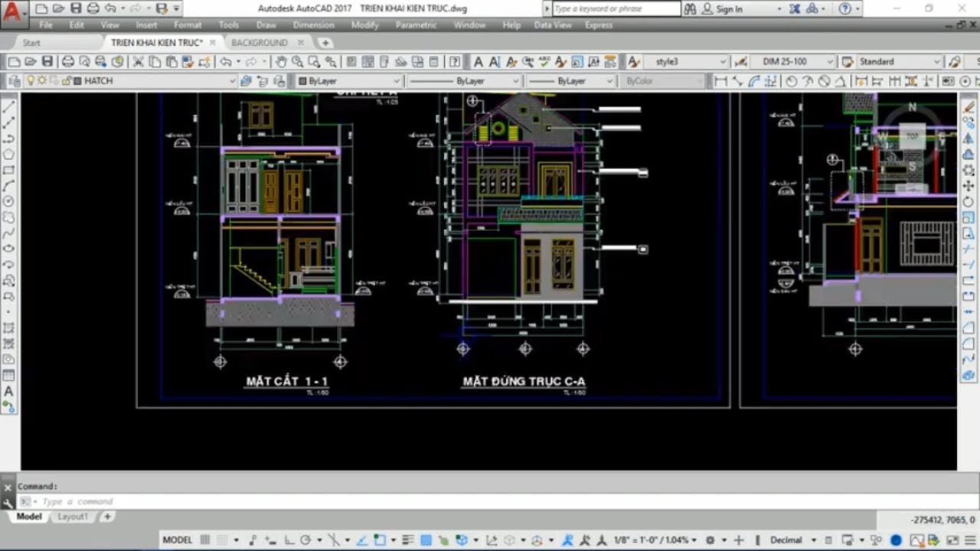Screen dimensions: 980x551
Task: Open the Format menu
Action: pos(188,25)
